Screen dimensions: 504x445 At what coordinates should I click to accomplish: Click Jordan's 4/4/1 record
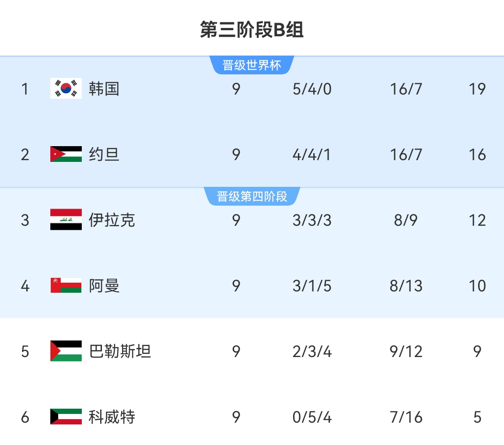pyautogui.click(x=312, y=154)
